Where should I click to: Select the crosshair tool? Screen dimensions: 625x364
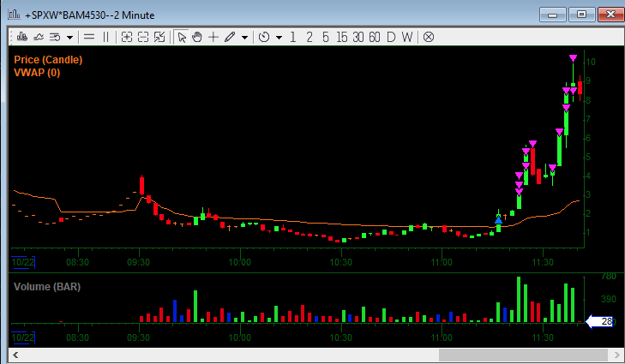point(213,37)
